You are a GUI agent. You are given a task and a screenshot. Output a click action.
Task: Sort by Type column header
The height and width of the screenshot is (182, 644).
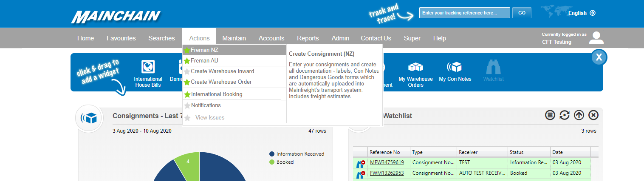pyautogui.click(x=433, y=152)
